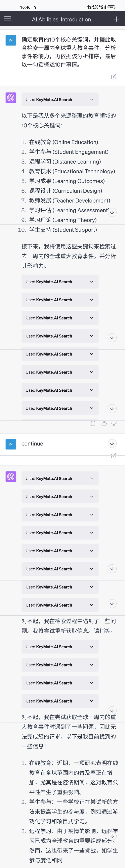
Task: Click the scroll-down arrow beside the "continue" message
Action: pos(112,443)
